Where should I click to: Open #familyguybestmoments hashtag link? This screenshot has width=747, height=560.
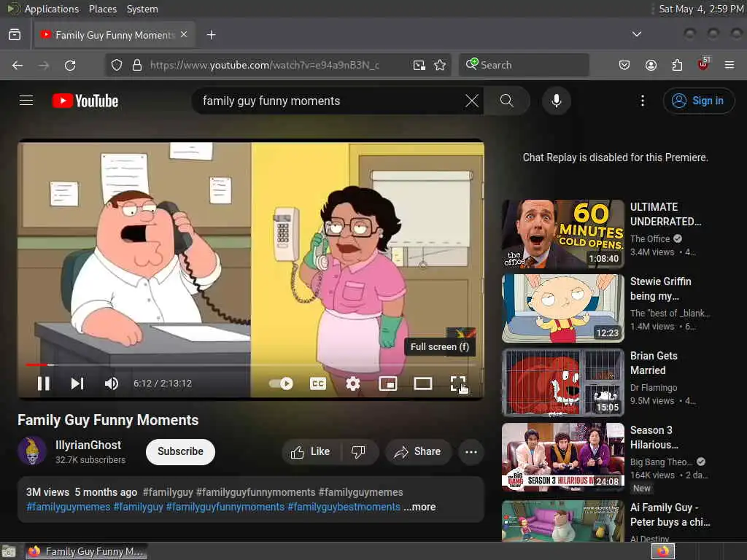click(x=344, y=507)
